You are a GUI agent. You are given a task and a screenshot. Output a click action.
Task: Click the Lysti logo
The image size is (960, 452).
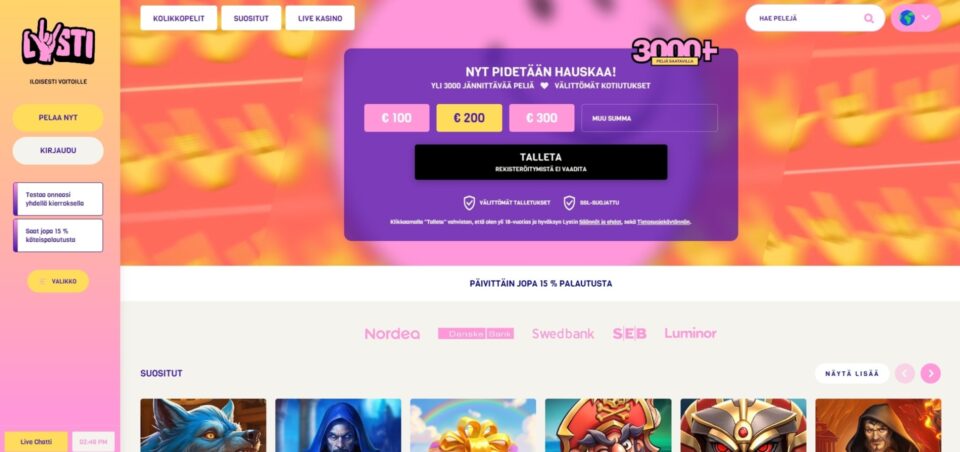coord(58,41)
